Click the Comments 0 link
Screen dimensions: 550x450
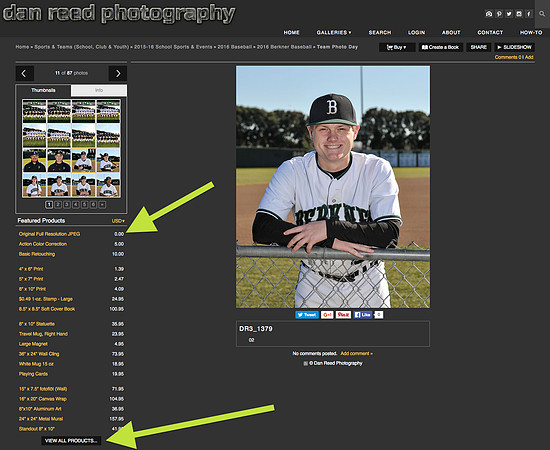click(x=508, y=57)
